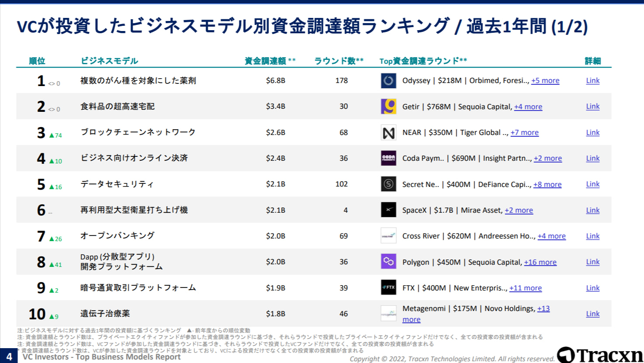Open '+7 more' investors for NEAR
Viewport: 644px width, 363px height.
click(x=525, y=133)
